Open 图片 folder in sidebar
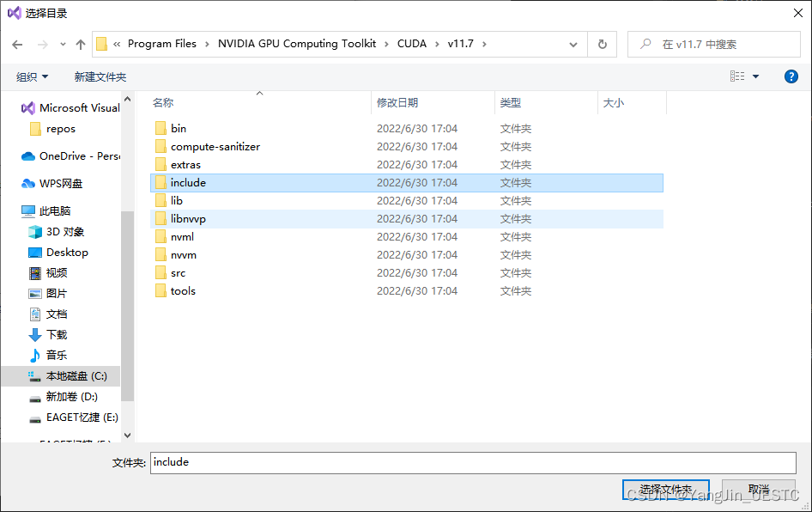Screen dimensions: 812x512 point(48,293)
